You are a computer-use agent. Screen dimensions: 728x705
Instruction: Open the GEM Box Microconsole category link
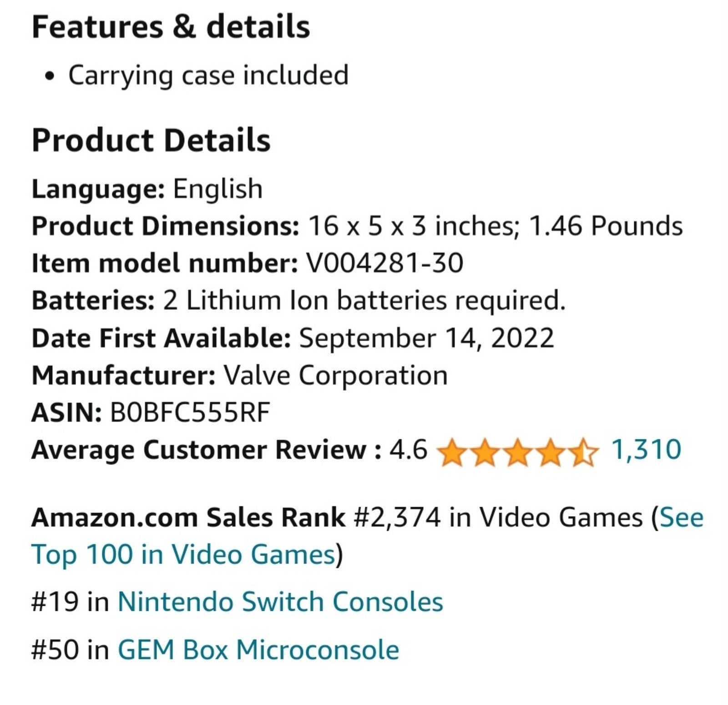pyautogui.click(x=258, y=649)
